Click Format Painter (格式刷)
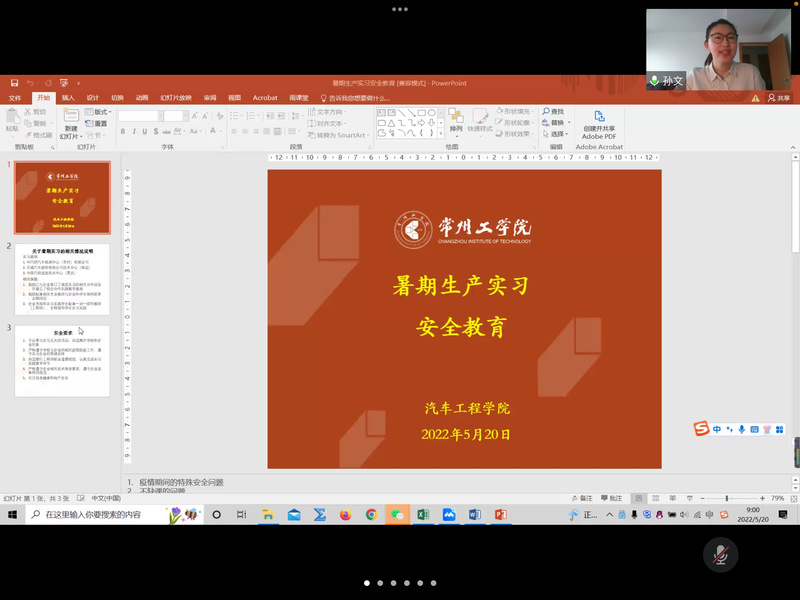800x600 pixels. click(38, 135)
